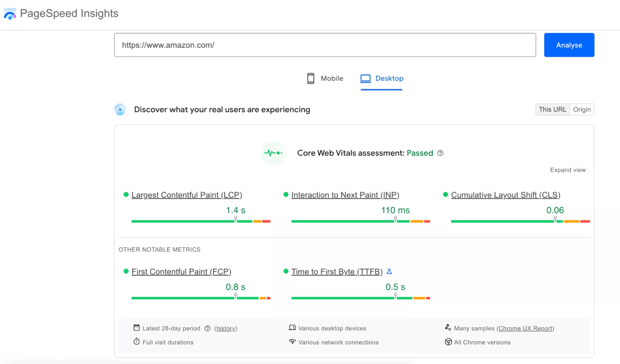The height and width of the screenshot is (364, 620).
Task: Click inside the URL input field
Action: click(x=324, y=45)
